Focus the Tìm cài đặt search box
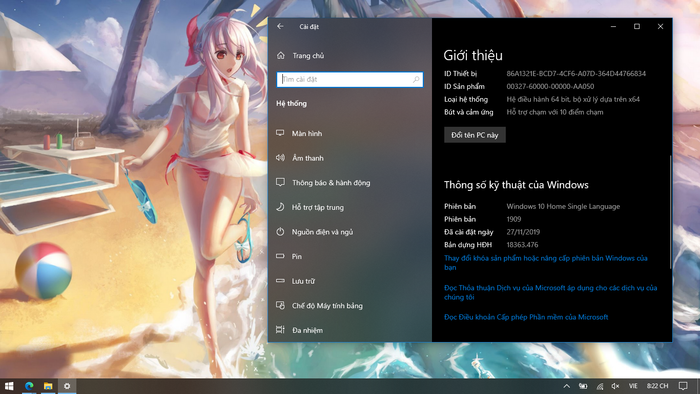The image size is (700, 394). pyautogui.click(x=350, y=79)
